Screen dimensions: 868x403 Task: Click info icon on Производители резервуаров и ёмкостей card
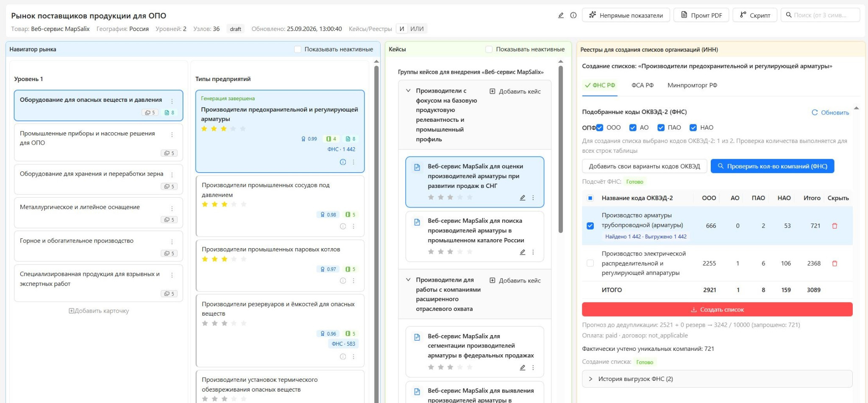click(x=343, y=357)
